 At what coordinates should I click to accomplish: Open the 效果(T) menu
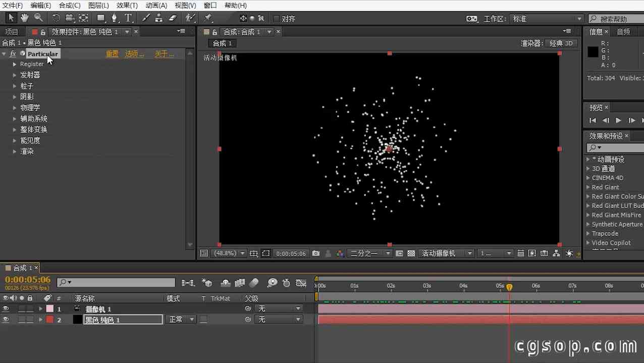coord(127,5)
